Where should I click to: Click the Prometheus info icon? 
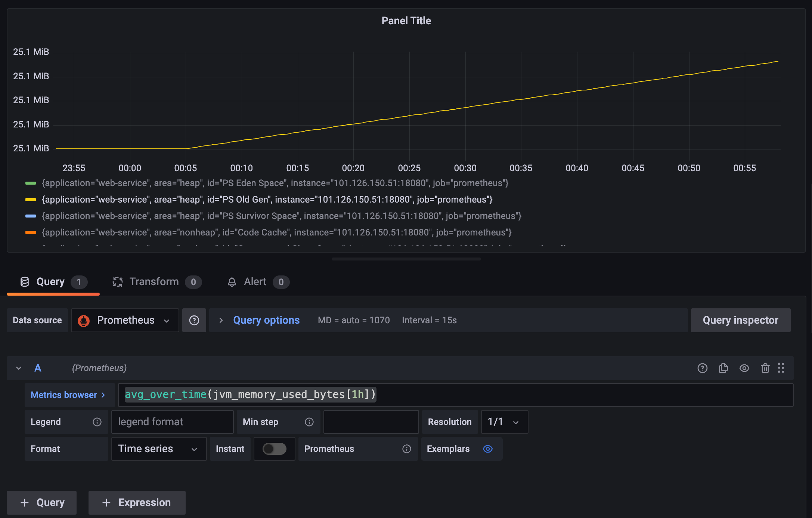tap(407, 449)
